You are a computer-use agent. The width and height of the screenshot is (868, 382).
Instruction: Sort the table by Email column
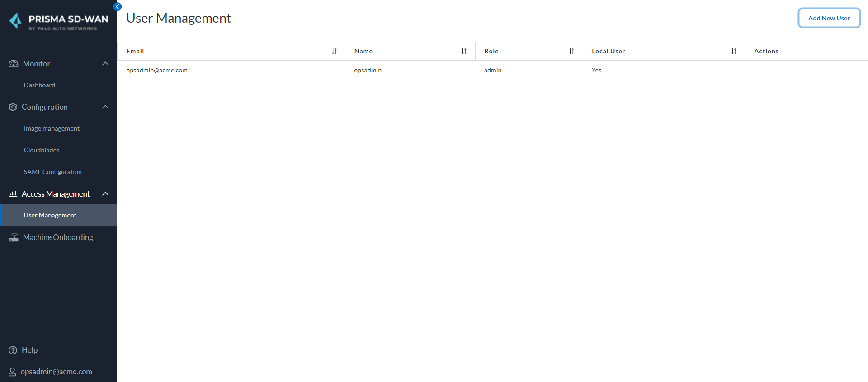334,51
